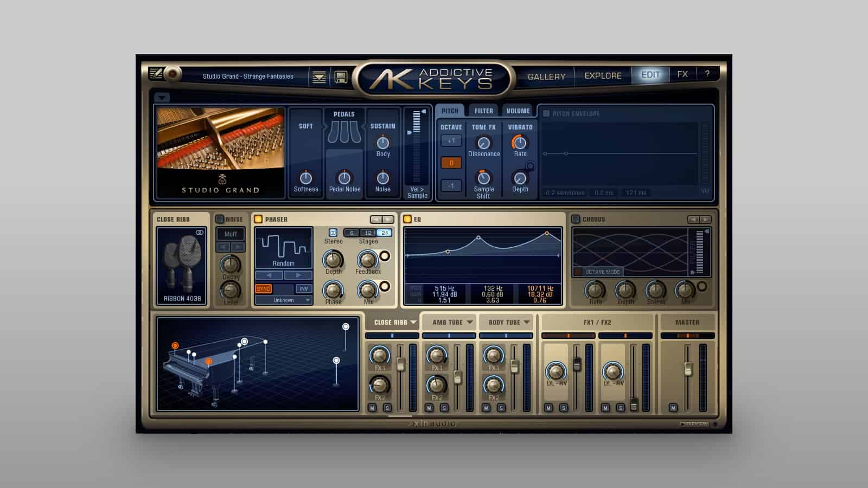Click the save preset floppy disk icon
Viewport: 868px width, 488px height.
coord(340,77)
